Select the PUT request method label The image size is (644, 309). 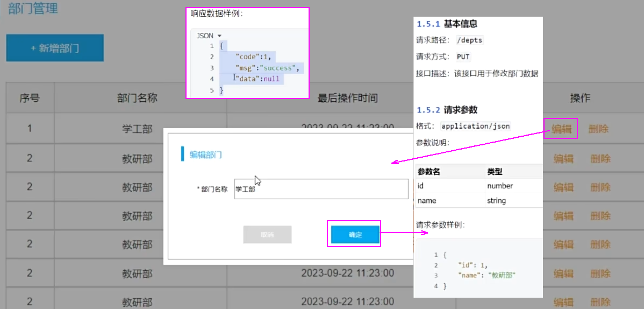463,57
